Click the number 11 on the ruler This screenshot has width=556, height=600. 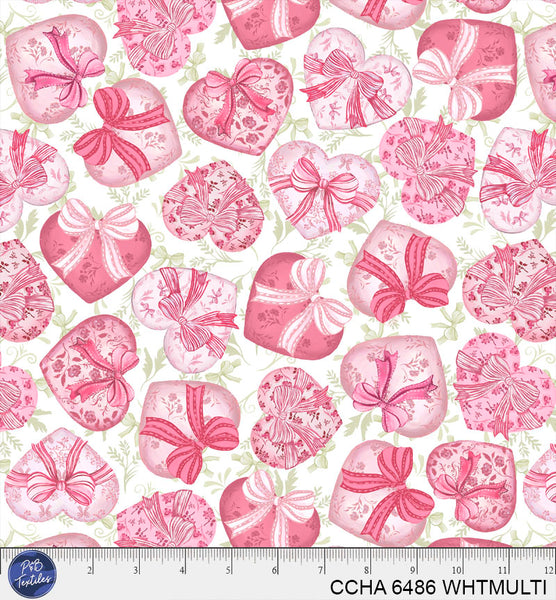pyautogui.click(x=503, y=571)
